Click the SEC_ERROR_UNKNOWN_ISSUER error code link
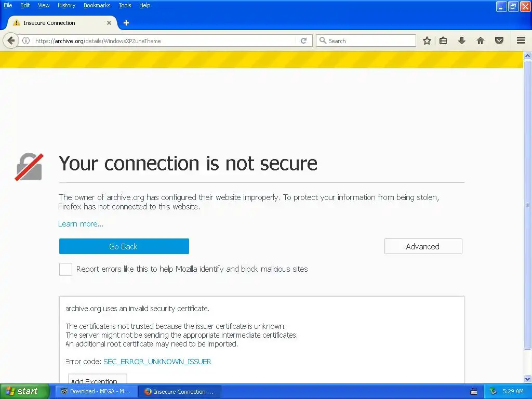 [157, 362]
